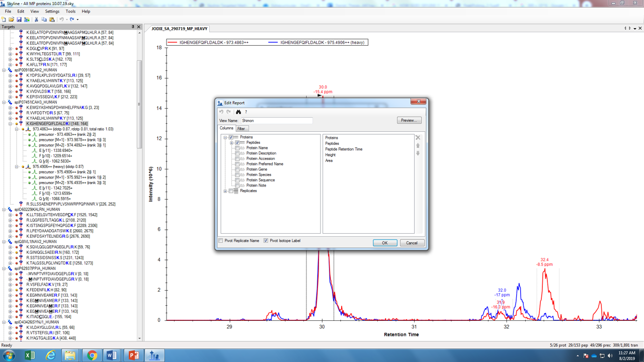Expand the Peptides node in column tree
Viewport: 644px width, 362px height.
tap(231, 143)
